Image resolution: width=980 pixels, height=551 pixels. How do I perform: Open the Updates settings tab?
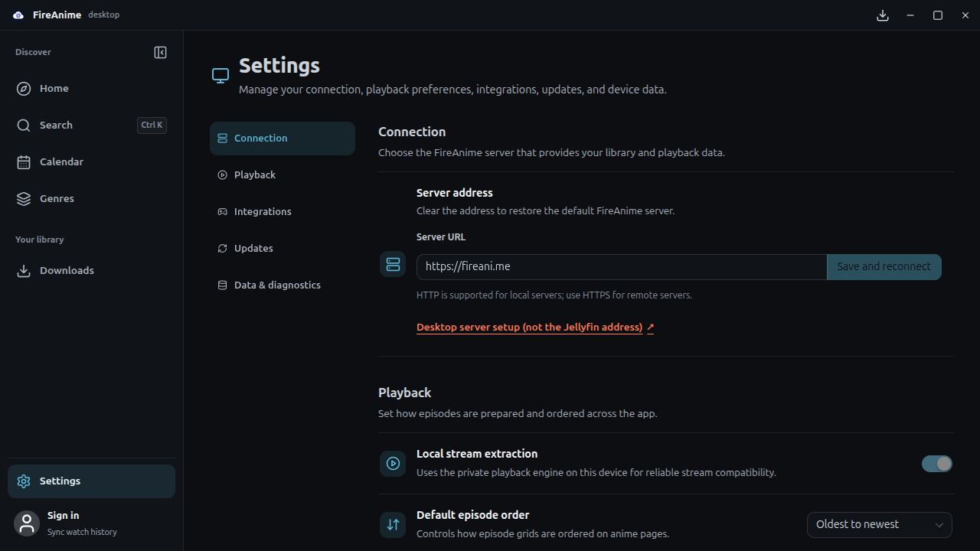tap(283, 249)
